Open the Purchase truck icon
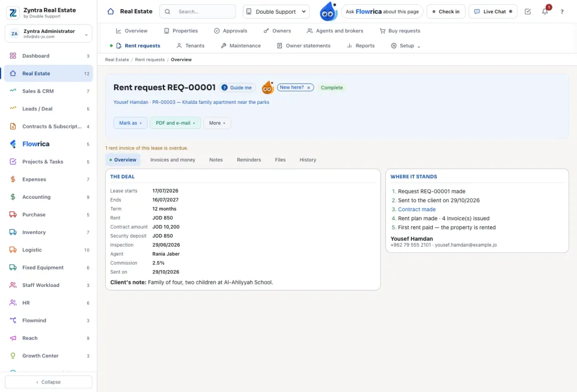 click(x=13, y=214)
